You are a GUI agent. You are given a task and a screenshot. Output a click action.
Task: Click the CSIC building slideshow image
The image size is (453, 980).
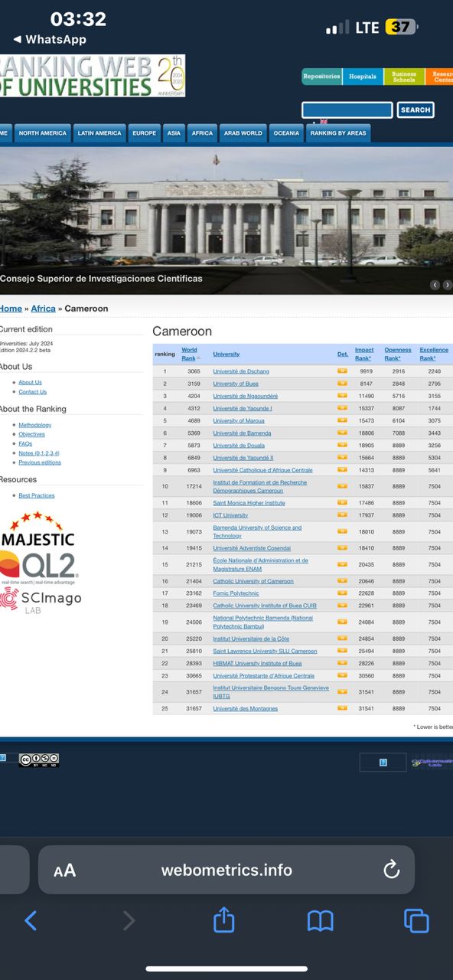pyautogui.click(x=226, y=220)
